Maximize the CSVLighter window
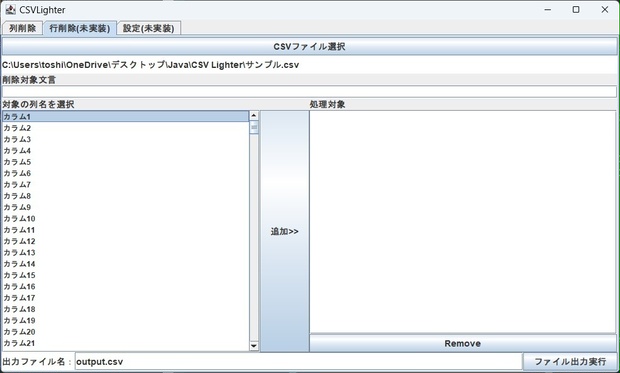 (x=576, y=9)
